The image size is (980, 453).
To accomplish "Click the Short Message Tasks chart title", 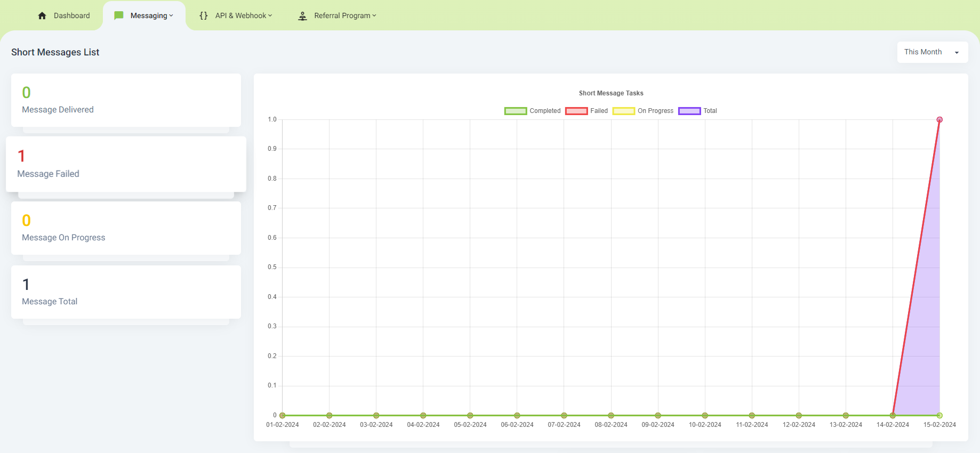I will 611,93.
